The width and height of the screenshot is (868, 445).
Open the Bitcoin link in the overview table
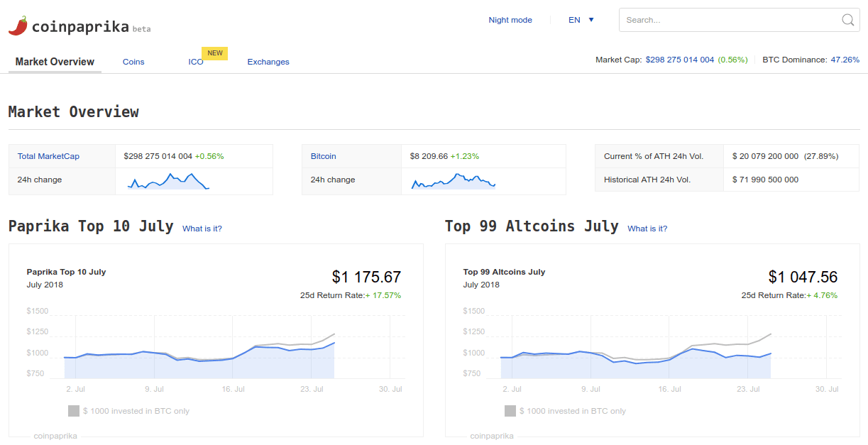tap(324, 156)
